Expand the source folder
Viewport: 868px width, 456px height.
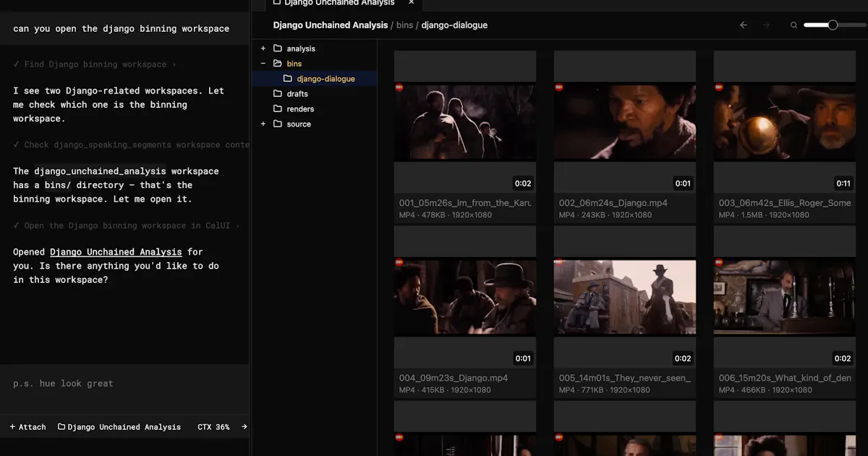pyautogui.click(x=263, y=124)
